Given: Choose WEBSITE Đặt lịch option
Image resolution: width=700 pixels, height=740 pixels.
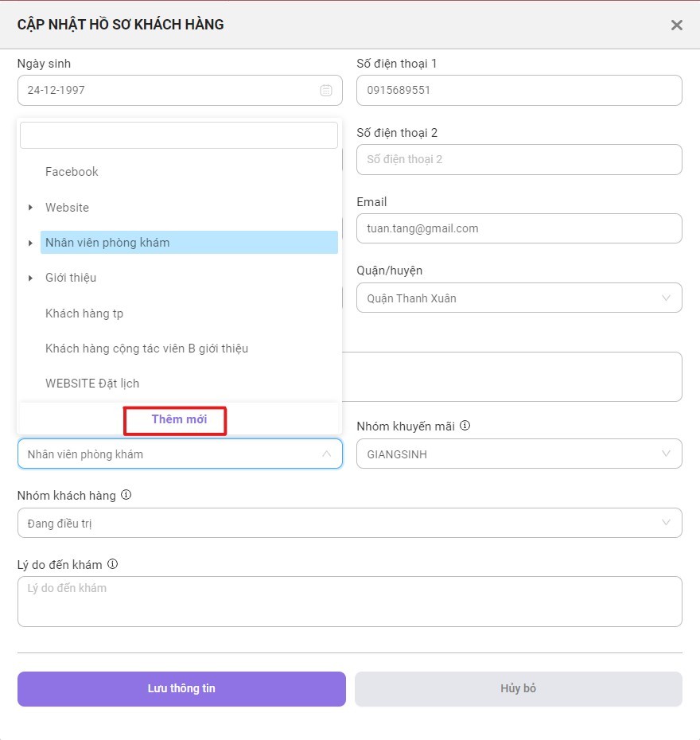Looking at the screenshot, I should [92, 384].
